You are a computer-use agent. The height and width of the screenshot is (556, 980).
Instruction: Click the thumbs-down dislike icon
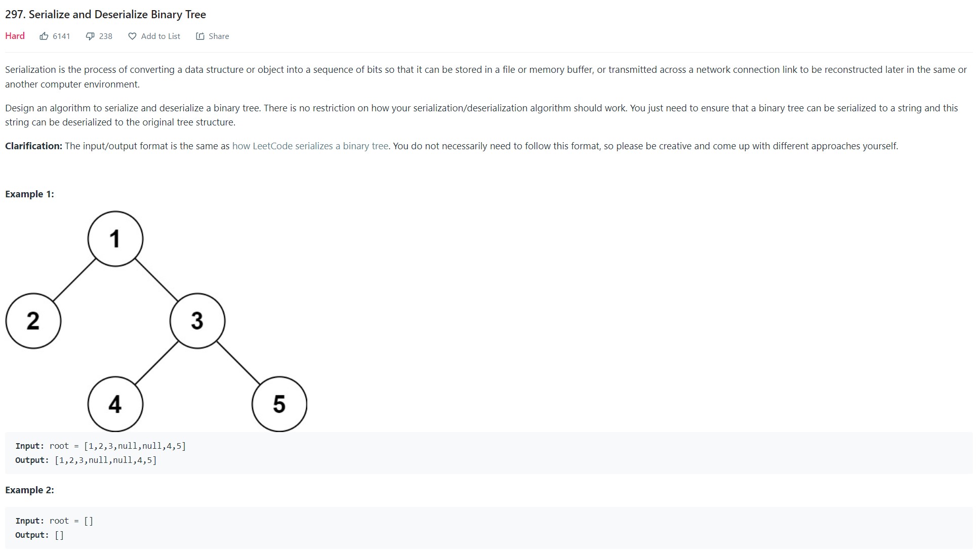pyautogui.click(x=90, y=36)
